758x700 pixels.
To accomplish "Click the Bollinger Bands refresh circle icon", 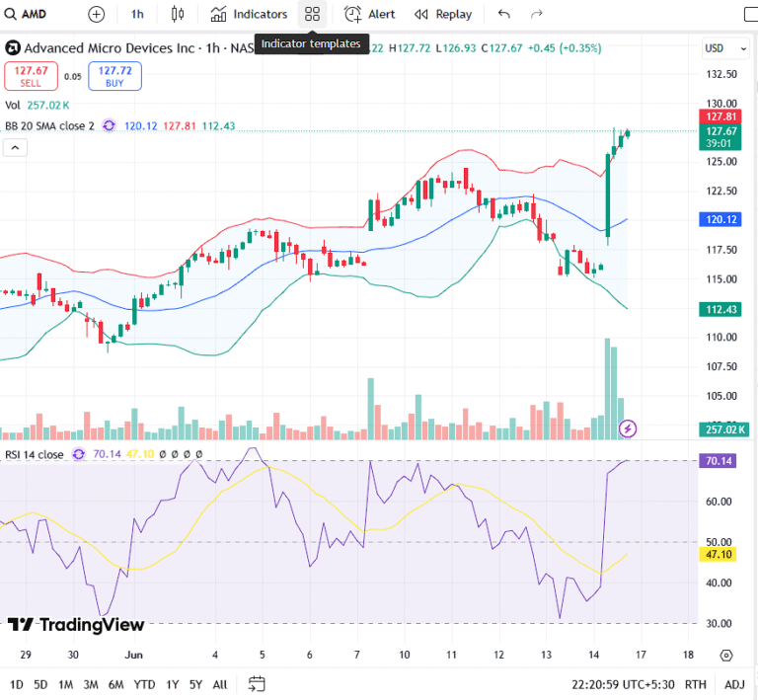I will point(110,126).
